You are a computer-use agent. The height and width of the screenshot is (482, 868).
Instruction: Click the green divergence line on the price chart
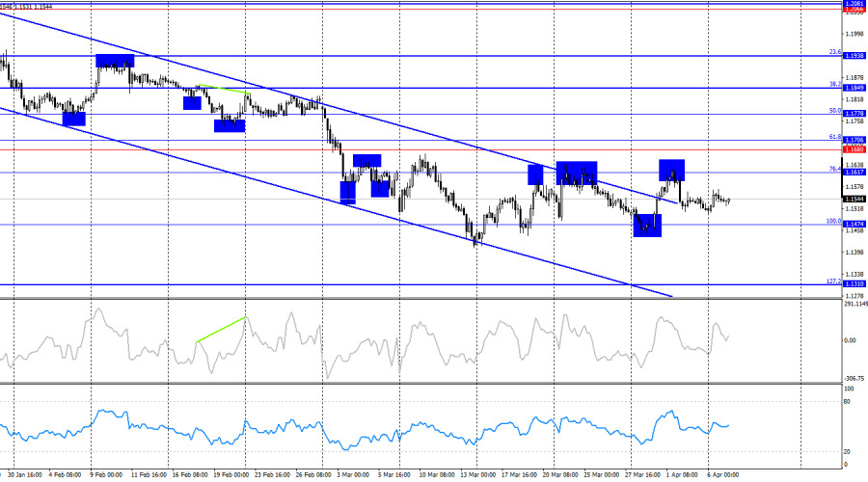[224, 89]
